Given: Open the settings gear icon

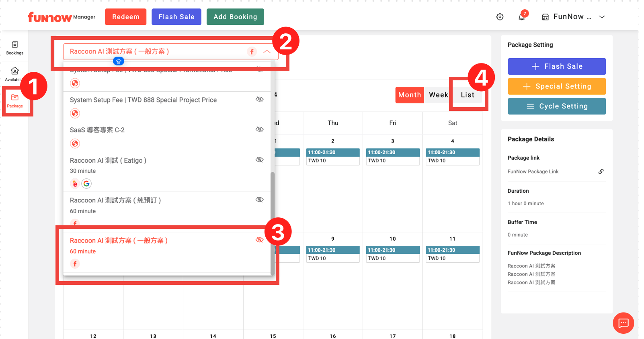Looking at the screenshot, I should click(500, 17).
